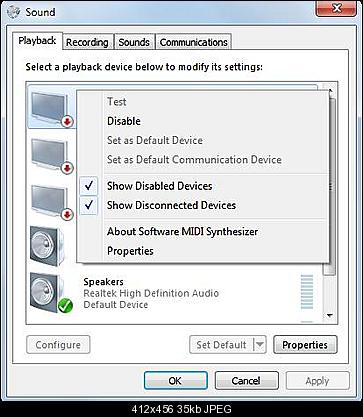Click the Sound icon in the title bar

(14, 12)
